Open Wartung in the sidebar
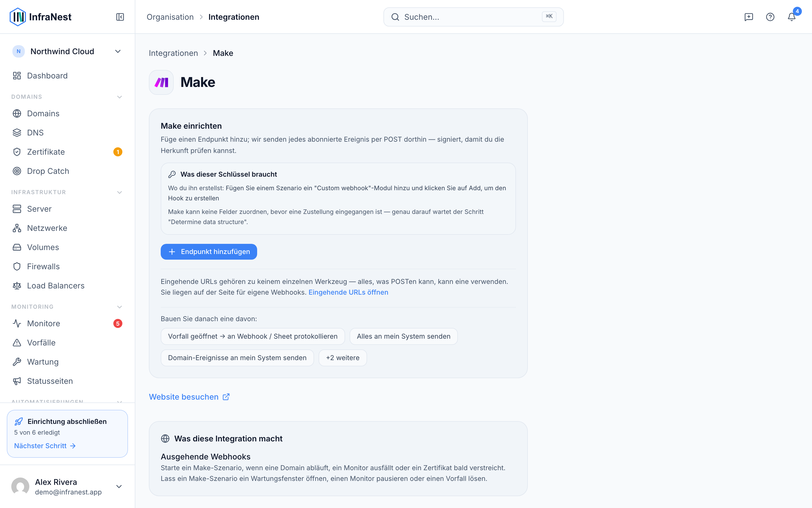This screenshot has height=508, width=812. (x=67, y=362)
